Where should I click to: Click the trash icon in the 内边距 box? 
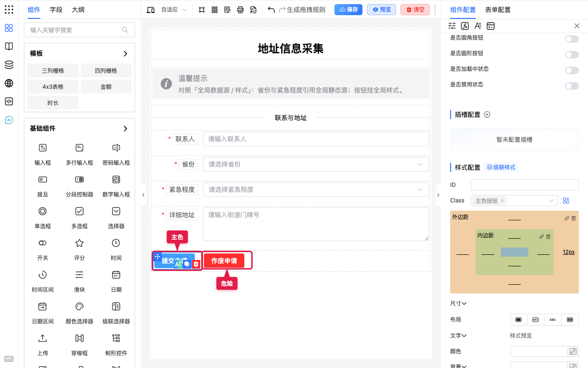click(548, 236)
